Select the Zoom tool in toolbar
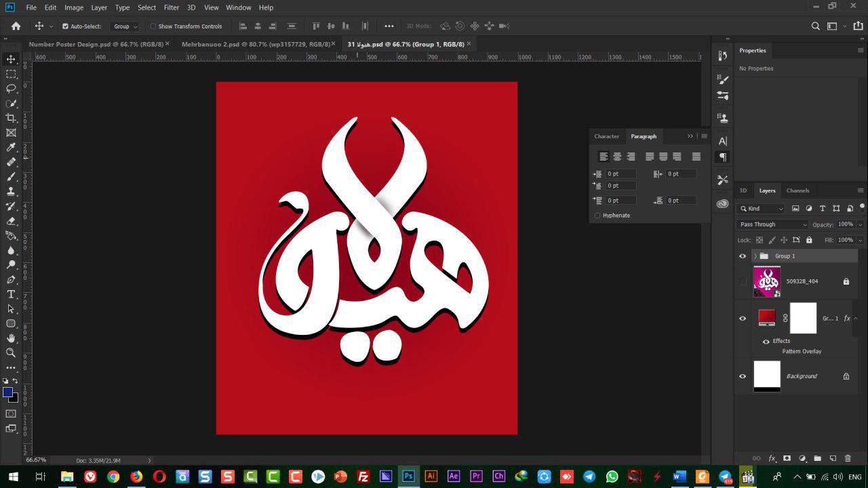The image size is (868, 488). pyautogui.click(x=11, y=352)
